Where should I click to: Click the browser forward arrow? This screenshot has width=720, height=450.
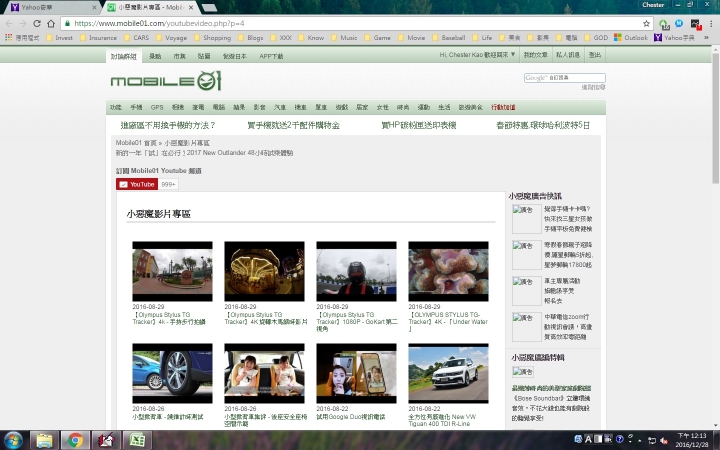pos(23,23)
